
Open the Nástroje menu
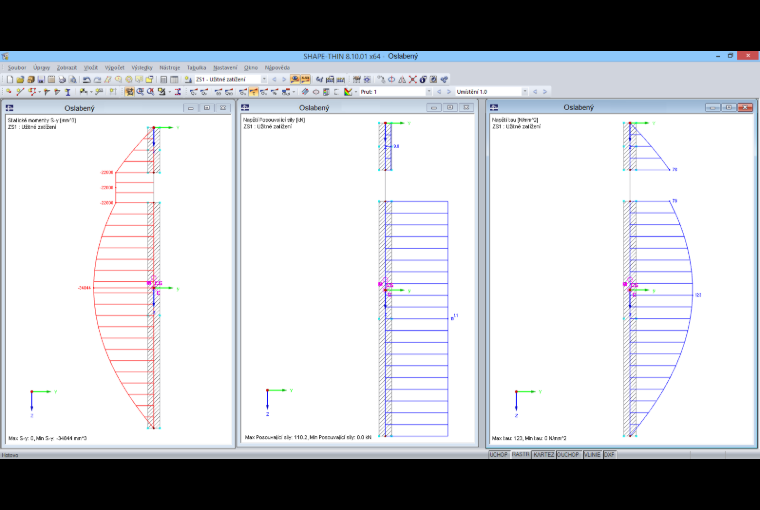[x=170, y=67]
